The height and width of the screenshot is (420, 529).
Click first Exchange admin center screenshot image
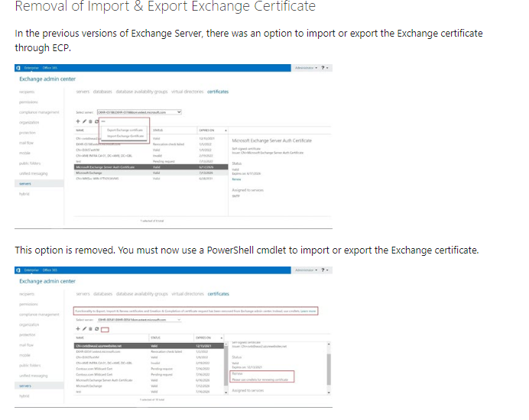point(174,146)
